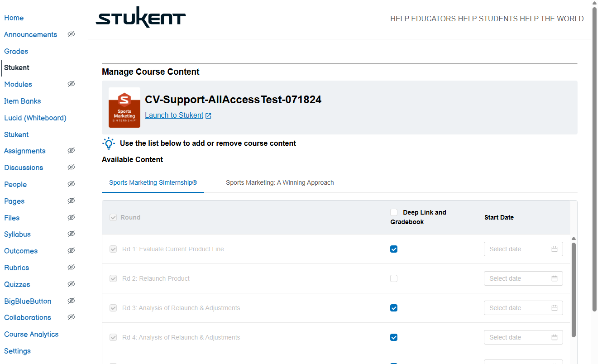
Task: Open Lucid (Whiteboard) in course navigation
Action: [x=35, y=118]
